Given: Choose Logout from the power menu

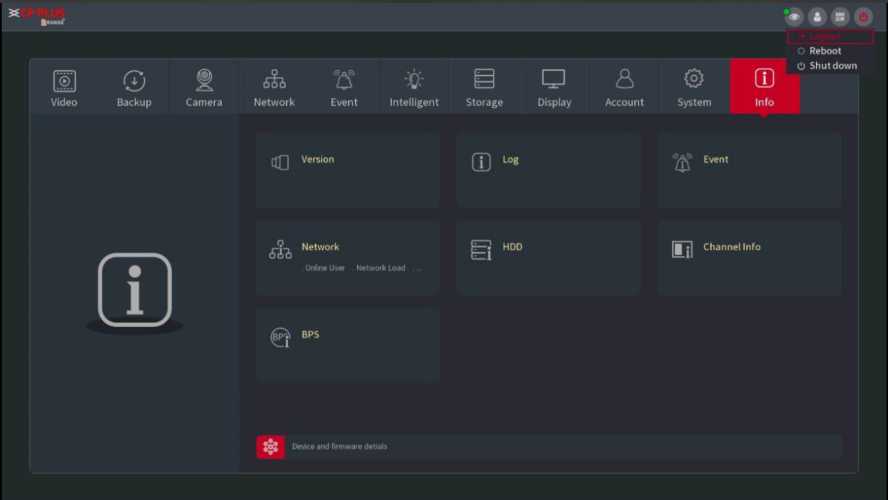Looking at the screenshot, I should click(x=830, y=37).
